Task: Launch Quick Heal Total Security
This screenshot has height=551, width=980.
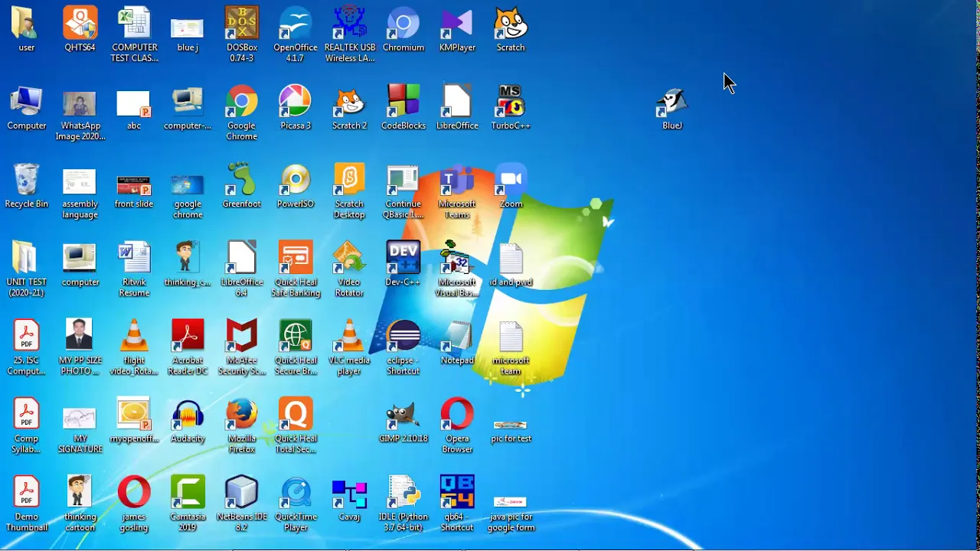Action: 296,426
